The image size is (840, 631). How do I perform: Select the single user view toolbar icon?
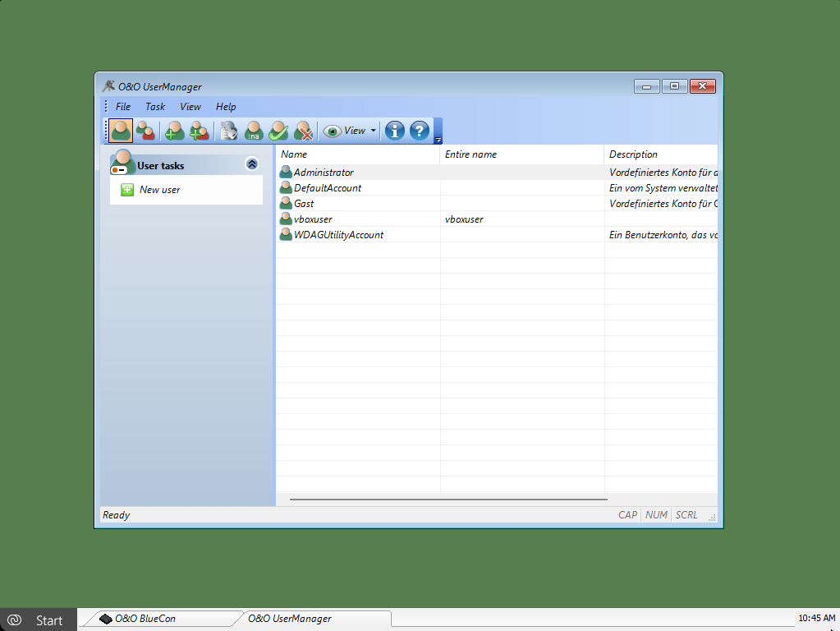121,131
